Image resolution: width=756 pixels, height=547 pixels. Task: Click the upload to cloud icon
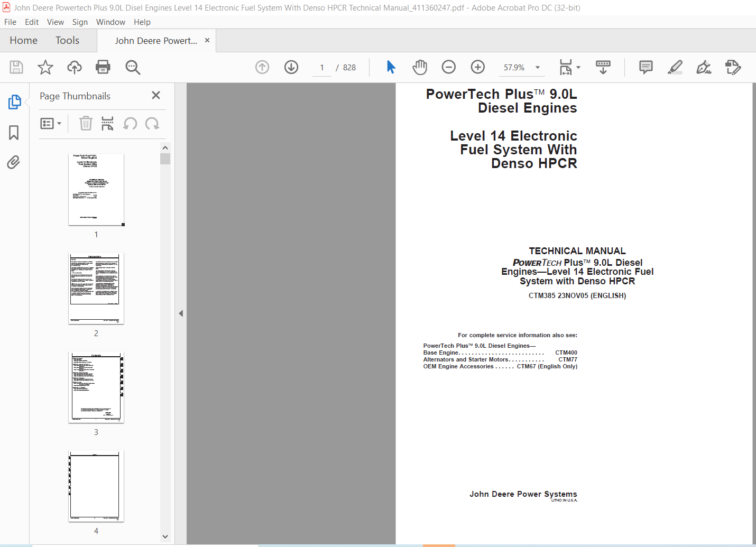tap(75, 67)
